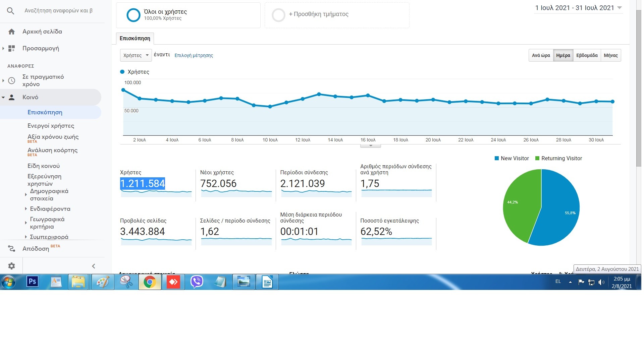Open the Users metric dropdown

tap(136, 55)
